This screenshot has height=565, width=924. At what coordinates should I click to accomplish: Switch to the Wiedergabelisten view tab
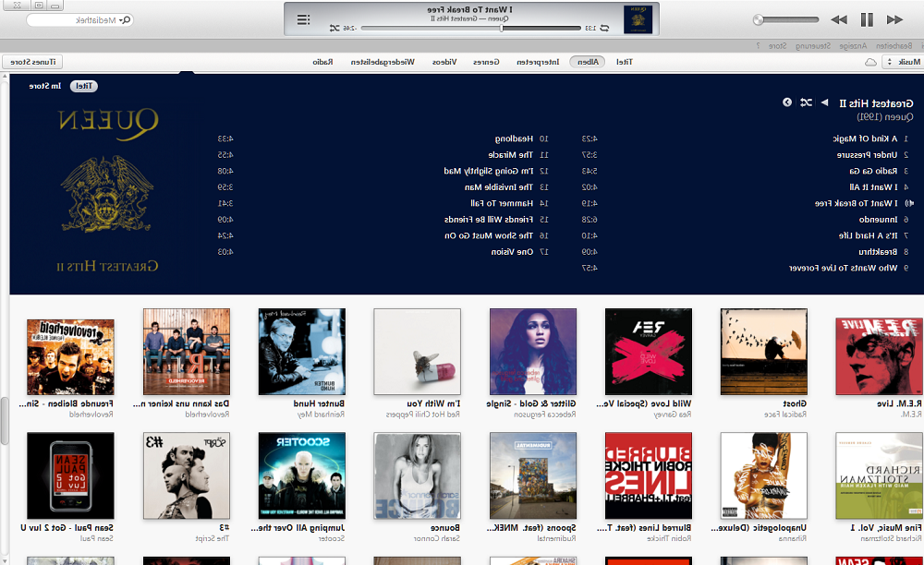click(x=383, y=62)
